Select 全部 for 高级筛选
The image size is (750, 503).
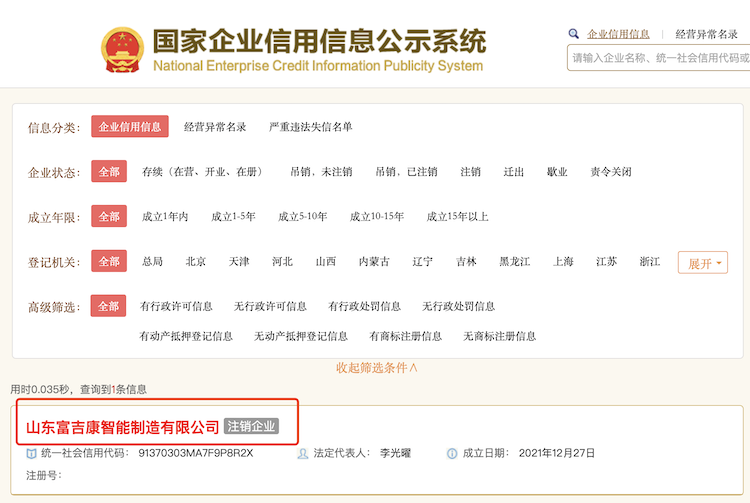[109, 306]
